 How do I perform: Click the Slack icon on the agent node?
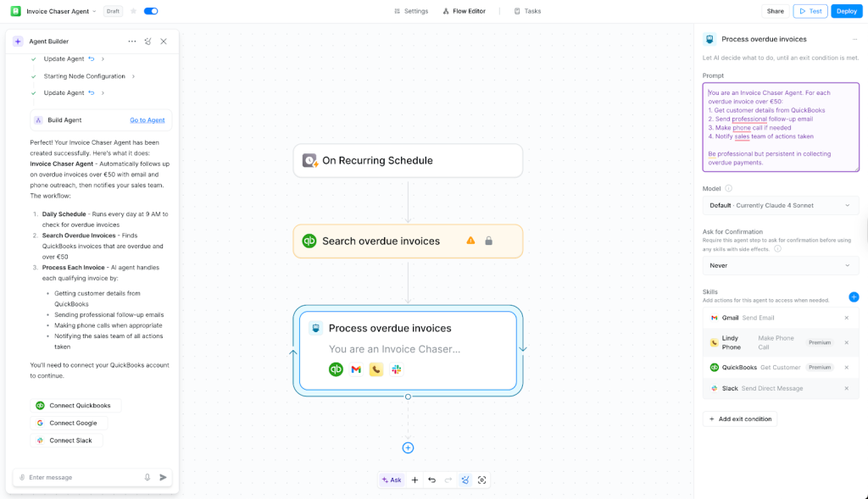point(396,369)
